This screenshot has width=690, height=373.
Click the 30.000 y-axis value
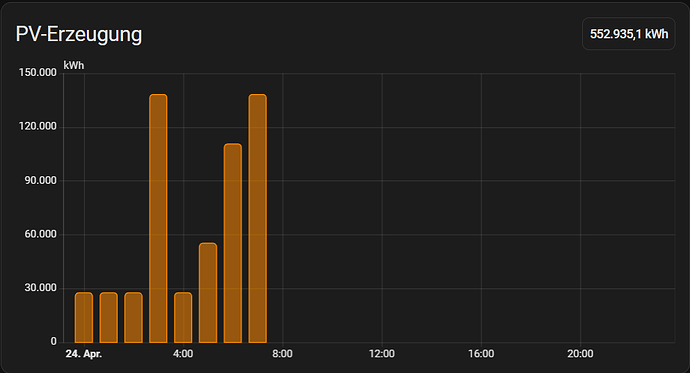point(40,288)
